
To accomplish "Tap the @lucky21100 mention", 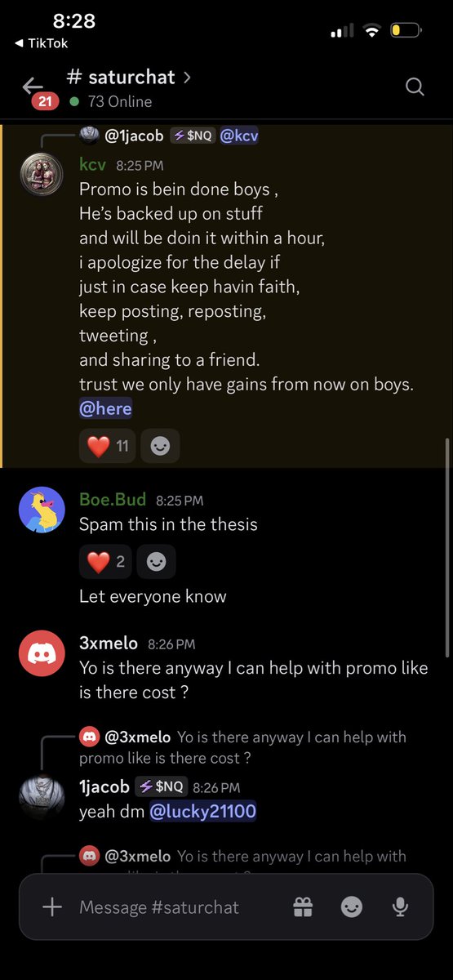I will pyautogui.click(x=202, y=812).
